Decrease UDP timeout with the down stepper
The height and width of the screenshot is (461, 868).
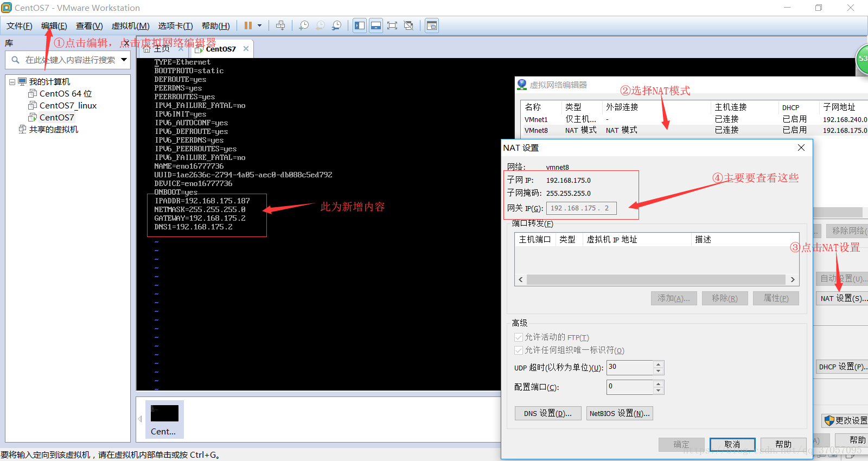tap(659, 371)
